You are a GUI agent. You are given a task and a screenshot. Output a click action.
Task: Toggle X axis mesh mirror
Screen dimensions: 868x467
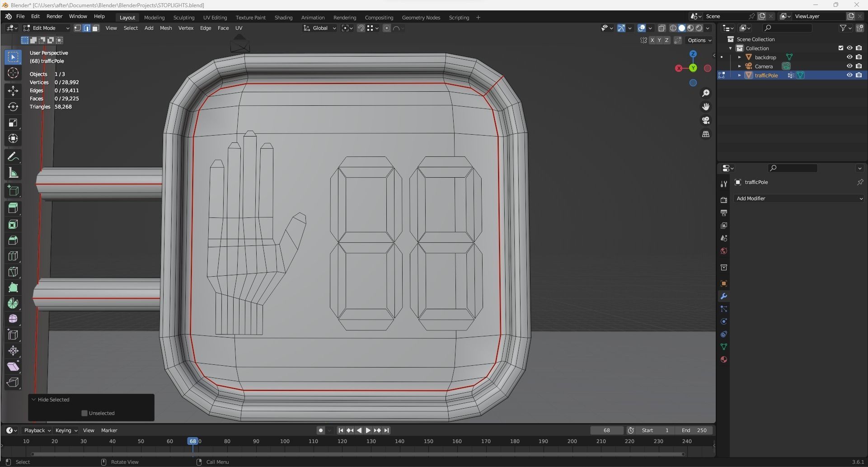pos(652,40)
